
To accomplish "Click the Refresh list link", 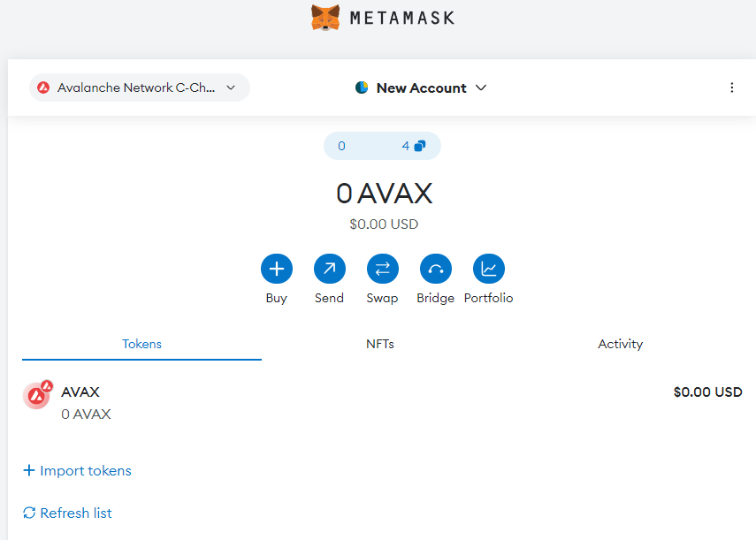I will (67, 513).
